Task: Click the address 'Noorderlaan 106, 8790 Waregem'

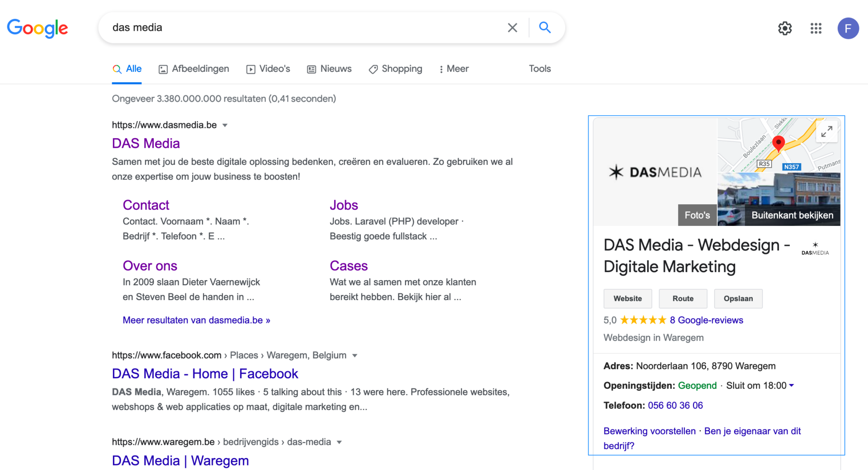Action: [x=706, y=366]
